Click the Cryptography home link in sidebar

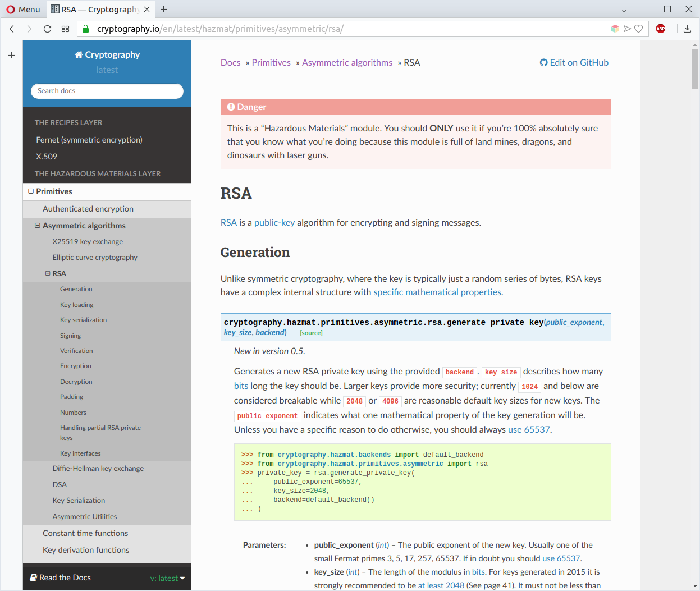[x=107, y=54]
